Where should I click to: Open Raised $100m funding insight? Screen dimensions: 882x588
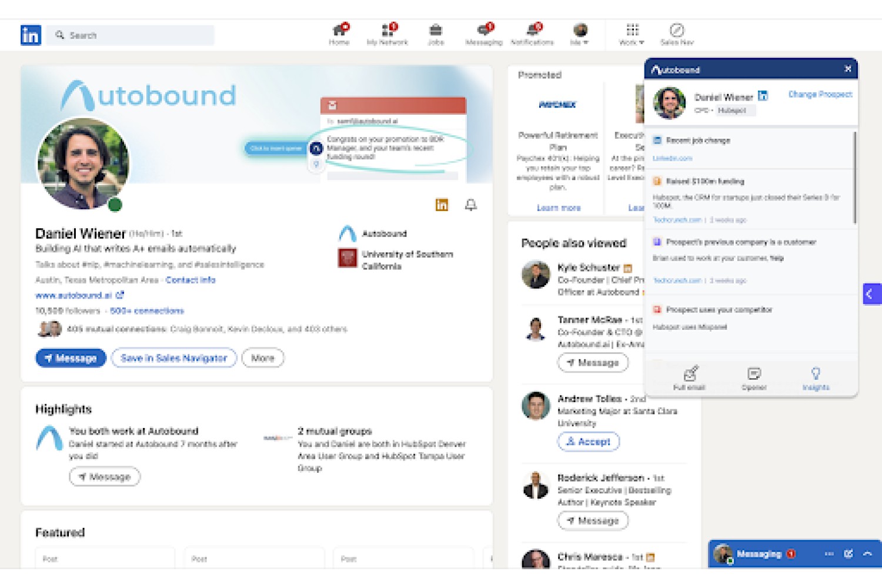tap(705, 181)
